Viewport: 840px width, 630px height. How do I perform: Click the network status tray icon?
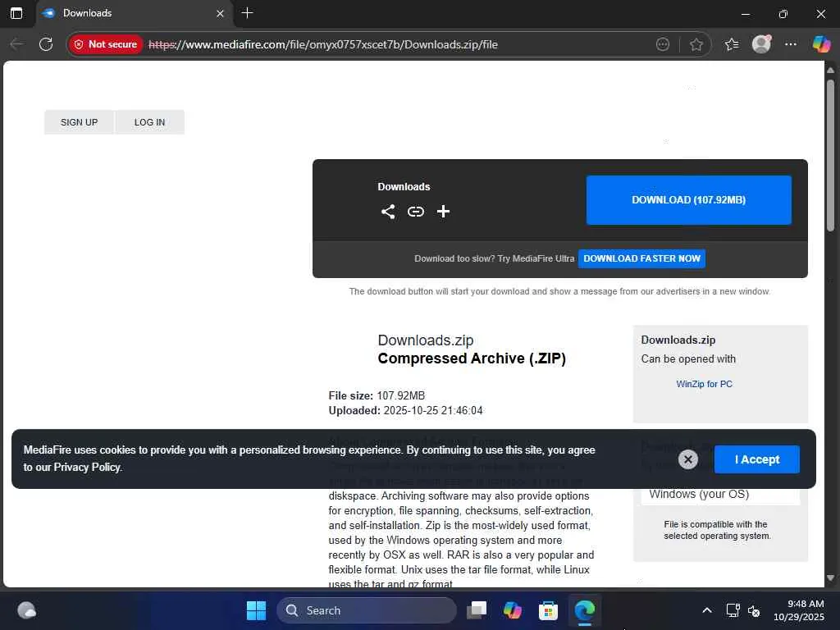[733, 610]
